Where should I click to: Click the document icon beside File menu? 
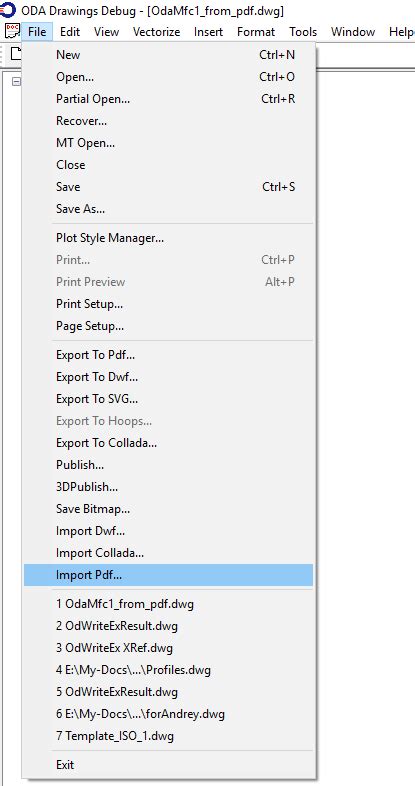12,32
